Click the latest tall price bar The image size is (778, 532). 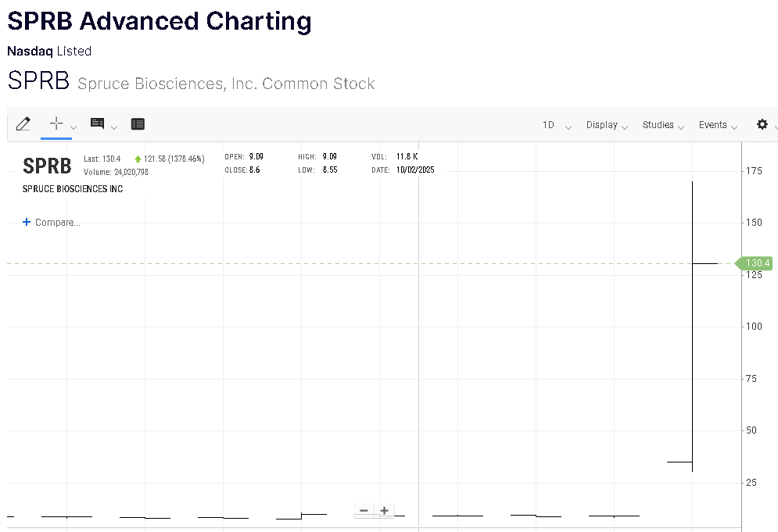693,312
